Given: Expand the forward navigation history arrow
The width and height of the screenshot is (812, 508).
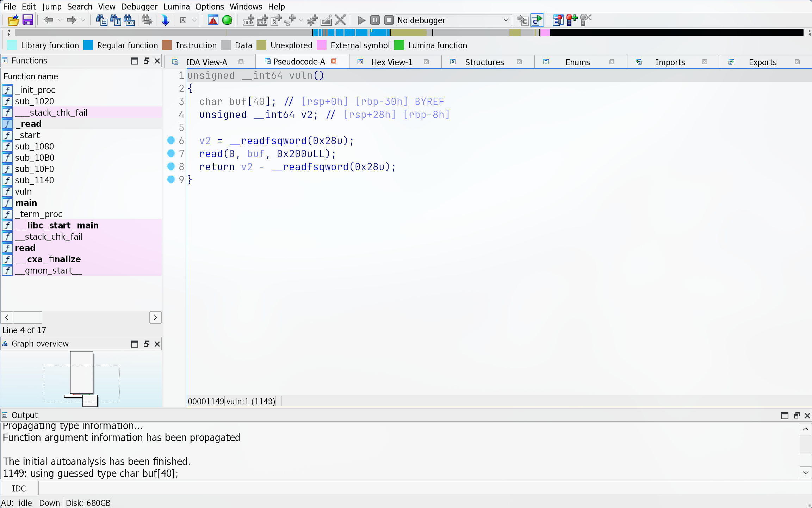Looking at the screenshot, I should click(83, 20).
